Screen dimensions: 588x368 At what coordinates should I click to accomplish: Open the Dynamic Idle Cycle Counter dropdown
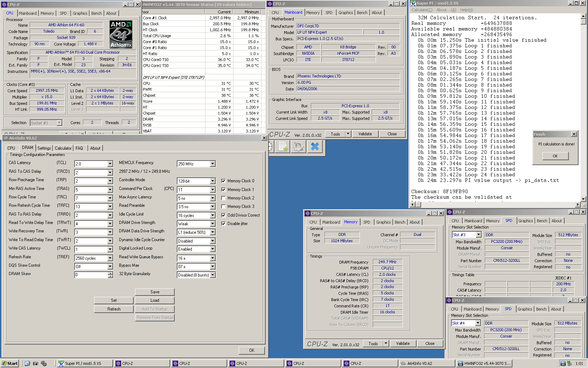coord(212,241)
